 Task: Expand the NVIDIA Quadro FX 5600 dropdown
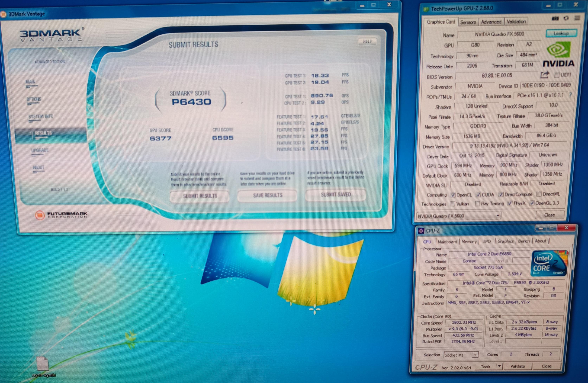(x=498, y=216)
